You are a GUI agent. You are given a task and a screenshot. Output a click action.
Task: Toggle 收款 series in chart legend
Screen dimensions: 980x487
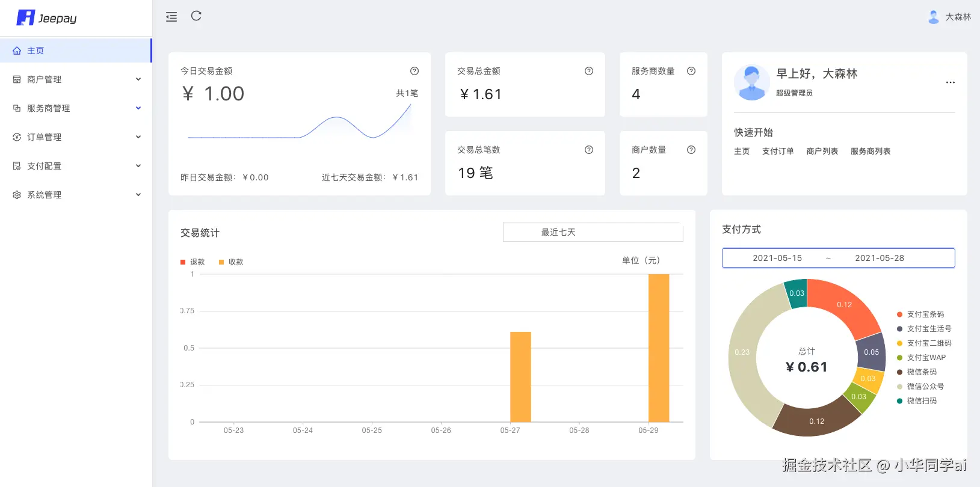click(x=231, y=262)
